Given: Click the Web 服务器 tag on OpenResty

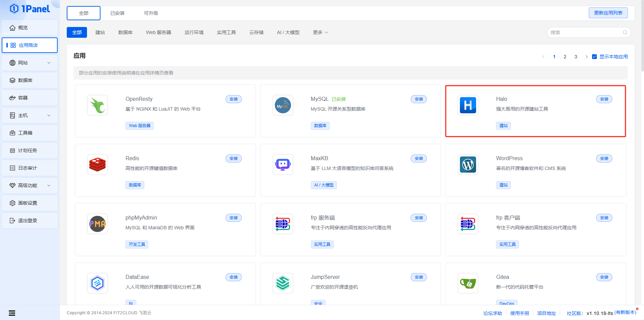Looking at the screenshot, I should pyautogui.click(x=140, y=126).
